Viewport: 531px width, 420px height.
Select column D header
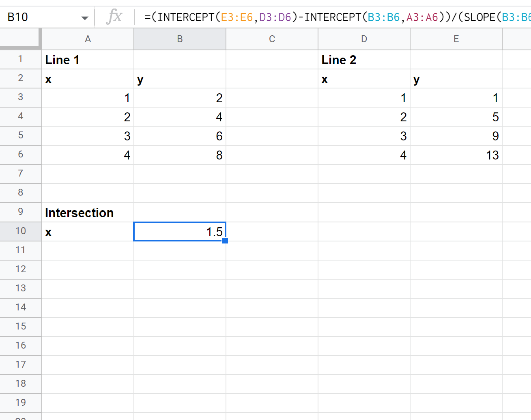coord(364,39)
